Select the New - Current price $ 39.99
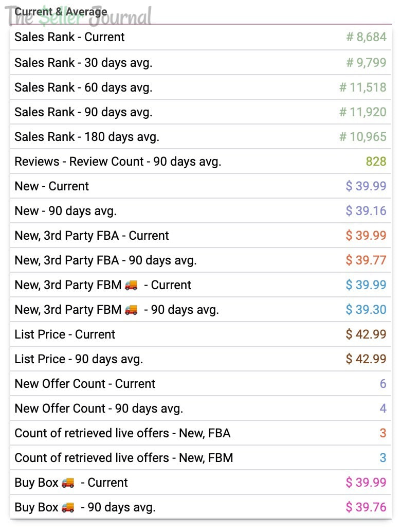This screenshot has height=532, width=401. (366, 186)
